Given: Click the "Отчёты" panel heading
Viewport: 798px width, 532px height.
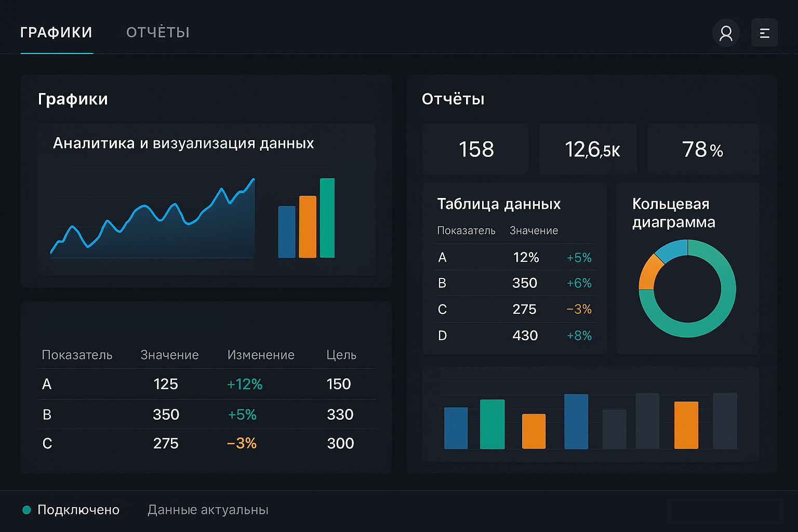Looking at the screenshot, I should (453, 99).
